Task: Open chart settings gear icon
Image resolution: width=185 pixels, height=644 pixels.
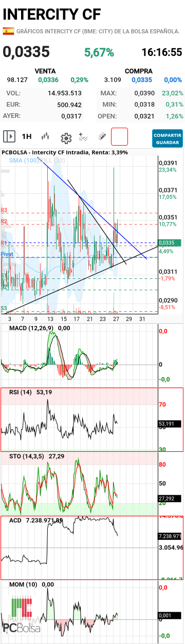Action: 66,137
